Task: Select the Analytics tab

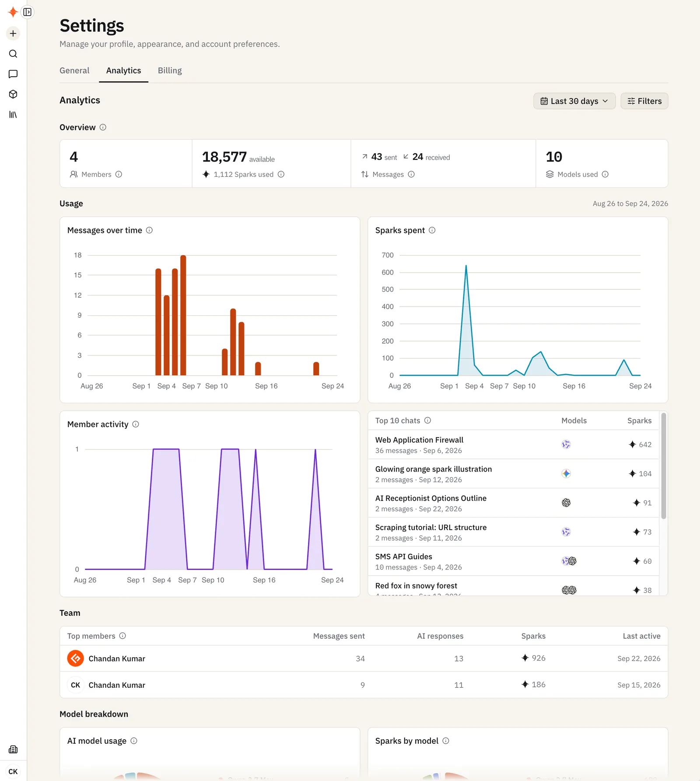Action: [x=123, y=70]
